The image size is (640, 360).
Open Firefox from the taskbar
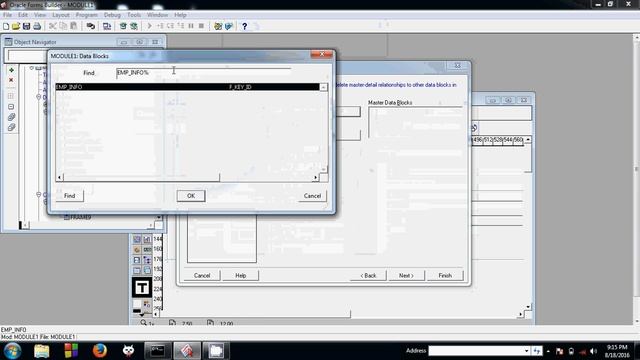pos(100,351)
